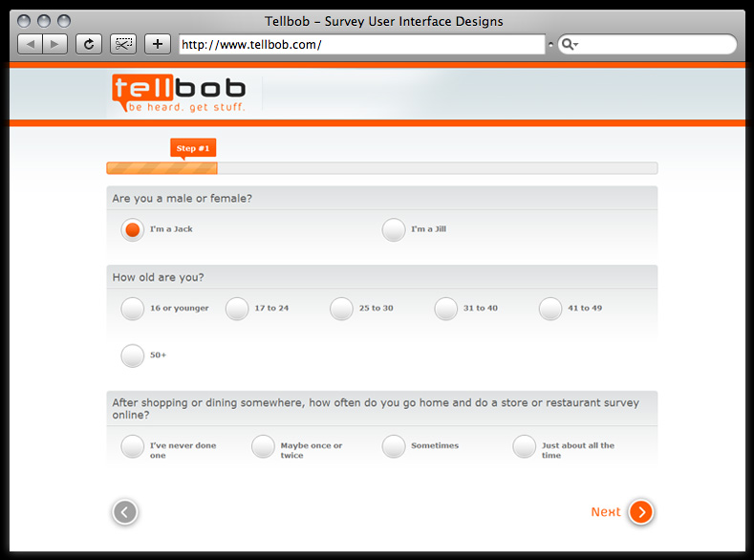Choose age range 17 to 24
The image size is (754, 560).
(237, 309)
